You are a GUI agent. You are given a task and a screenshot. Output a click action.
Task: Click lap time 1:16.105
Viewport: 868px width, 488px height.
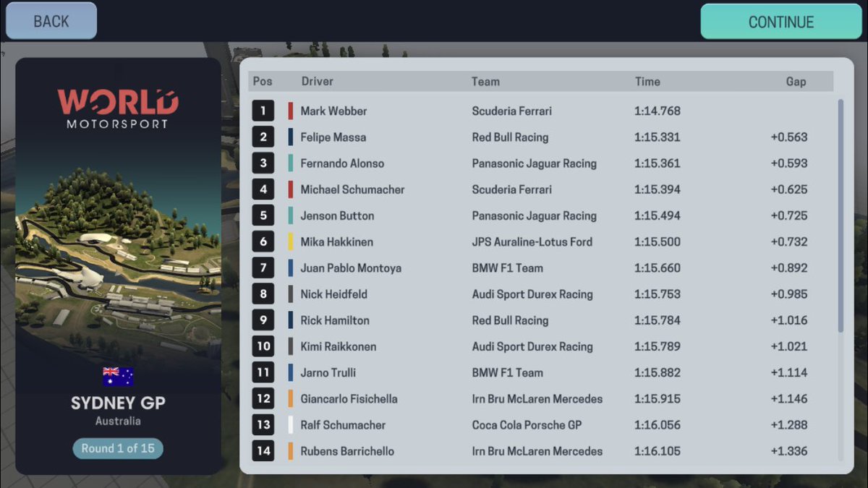(x=658, y=451)
